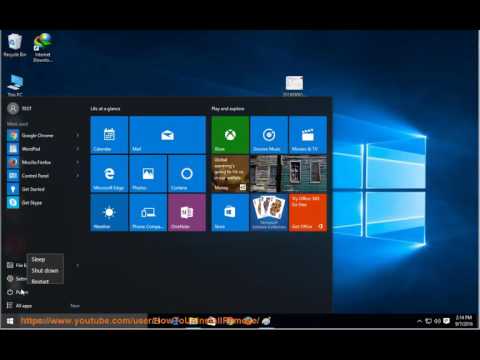Open the Money live tile
Image resolution: width=480 pixels, height=360 pixels.
[x=230, y=174]
